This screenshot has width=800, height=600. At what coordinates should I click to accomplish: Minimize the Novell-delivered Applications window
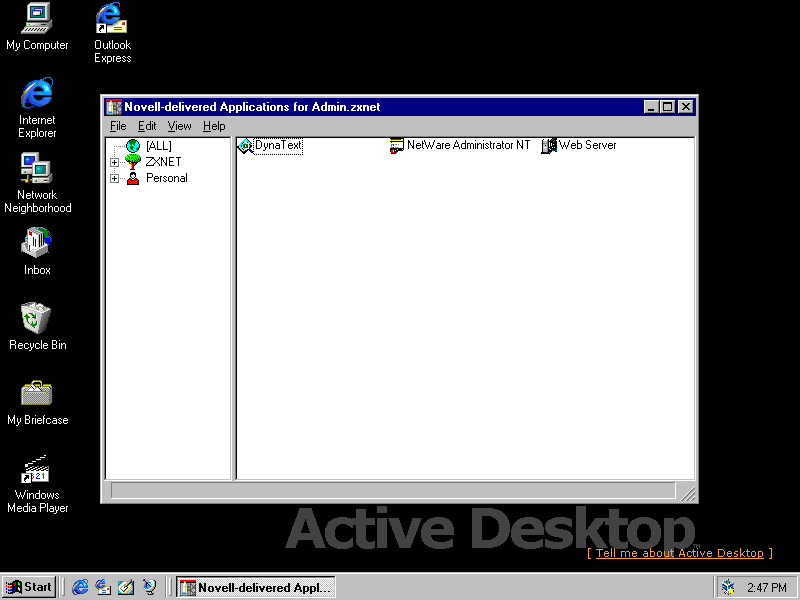(651, 107)
